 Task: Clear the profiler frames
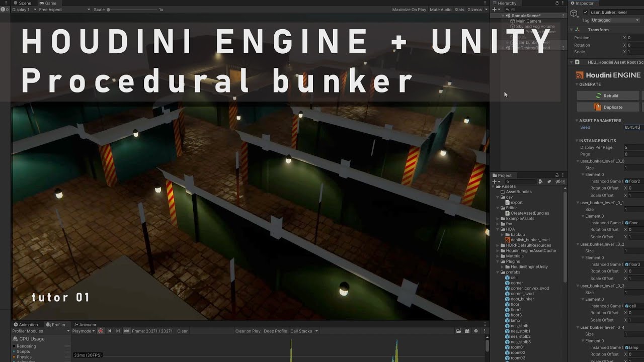(182, 331)
